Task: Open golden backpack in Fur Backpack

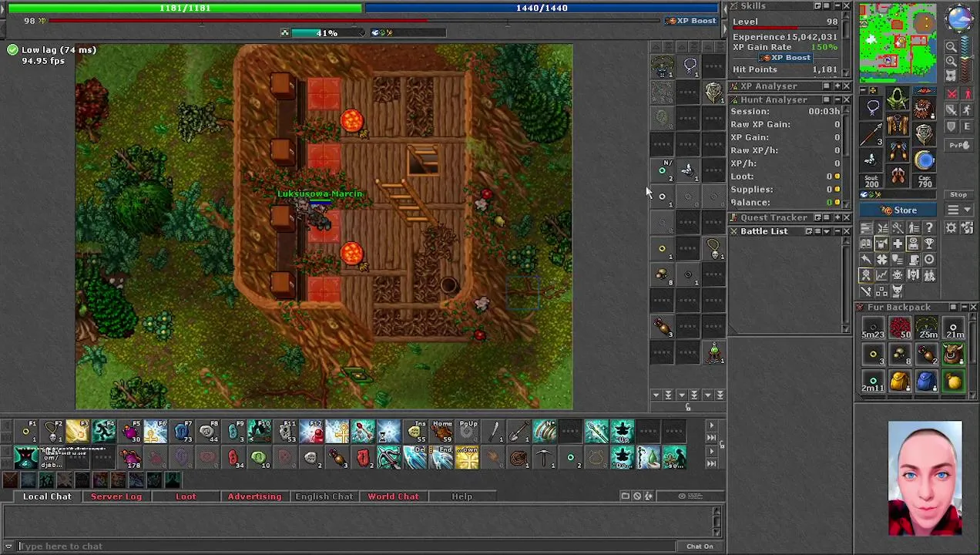Action: 899,381
